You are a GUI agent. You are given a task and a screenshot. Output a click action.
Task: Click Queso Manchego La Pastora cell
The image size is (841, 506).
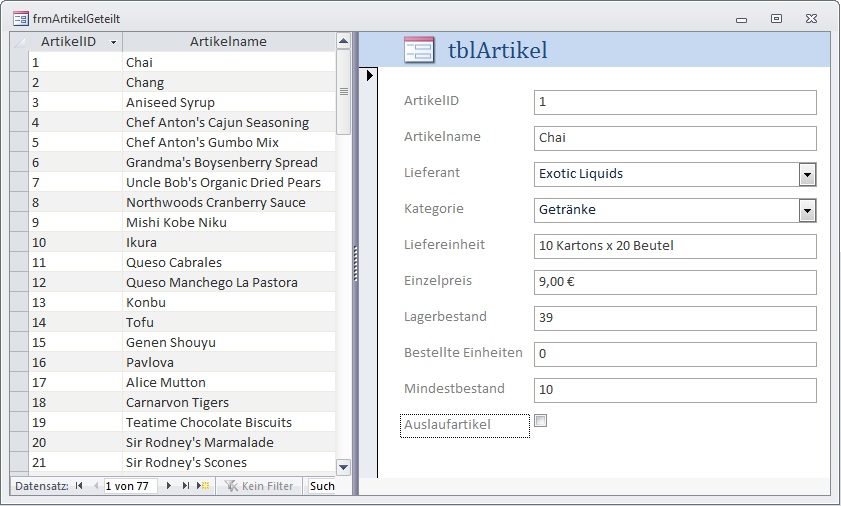(229, 283)
